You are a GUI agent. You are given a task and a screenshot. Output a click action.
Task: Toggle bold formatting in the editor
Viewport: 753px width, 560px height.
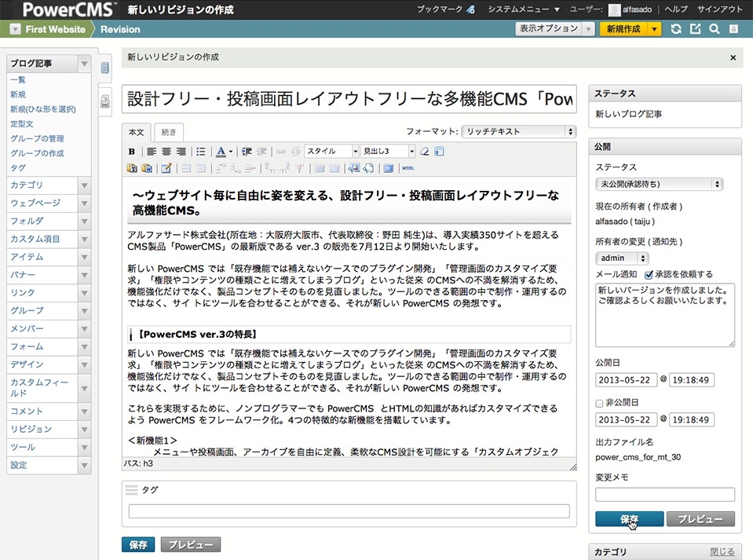point(132,152)
